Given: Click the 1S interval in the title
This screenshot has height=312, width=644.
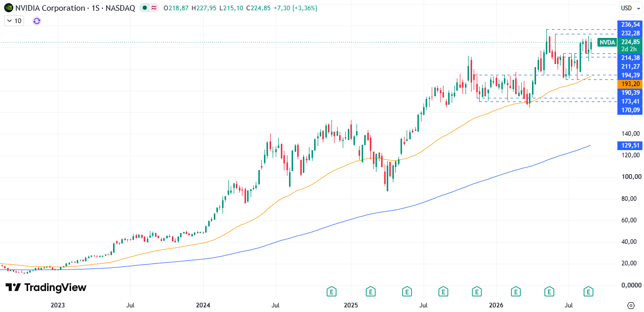Looking at the screenshot, I should (x=96, y=8).
